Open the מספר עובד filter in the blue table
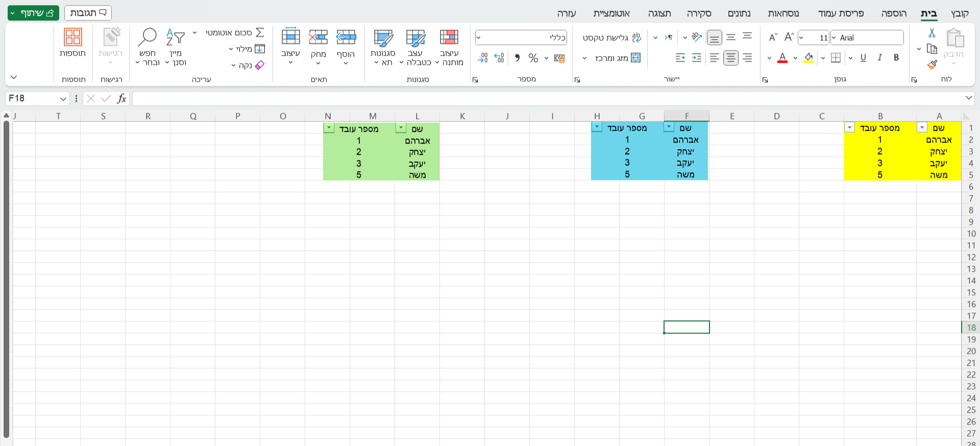The image size is (980, 446). pyautogui.click(x=597, y=127)
